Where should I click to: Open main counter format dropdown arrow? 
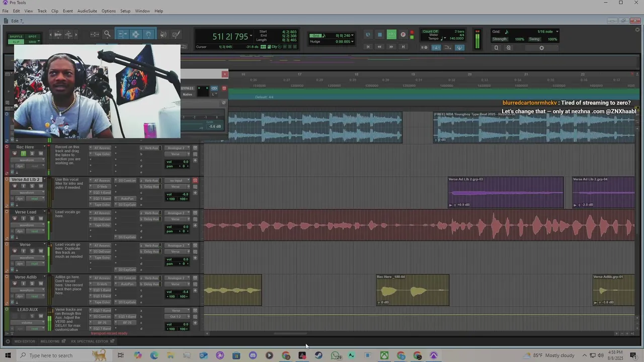251,36
